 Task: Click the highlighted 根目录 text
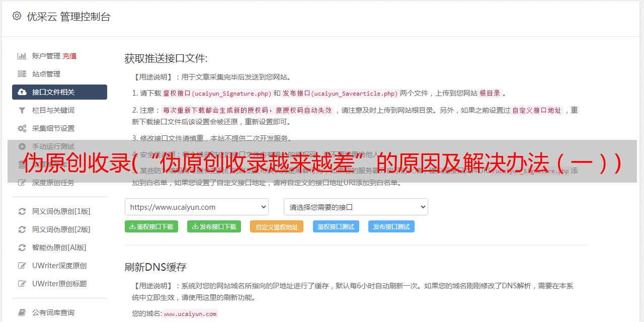490,93
